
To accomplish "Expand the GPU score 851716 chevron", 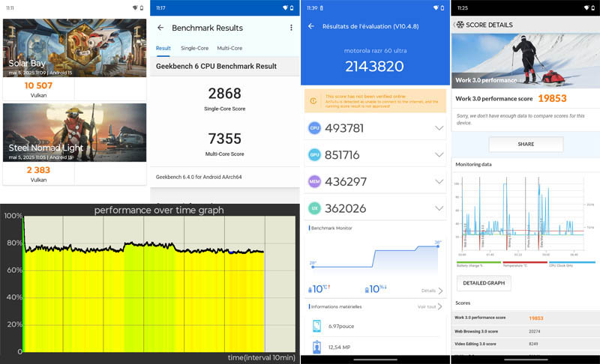I will (x=439, y=155).
